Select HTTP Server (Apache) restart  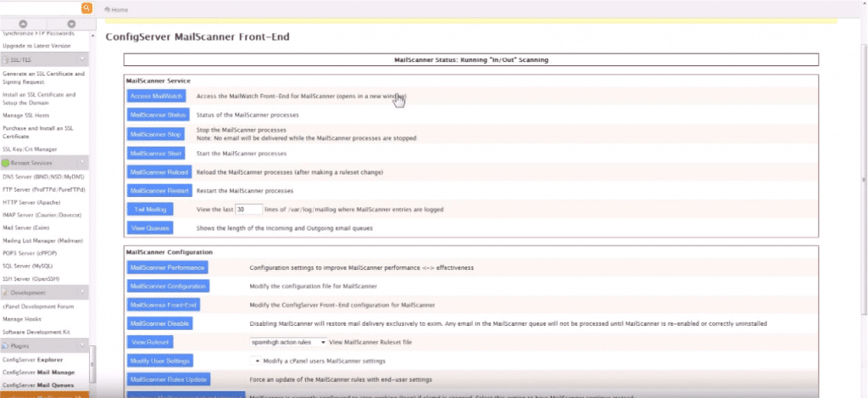[31, 202]
